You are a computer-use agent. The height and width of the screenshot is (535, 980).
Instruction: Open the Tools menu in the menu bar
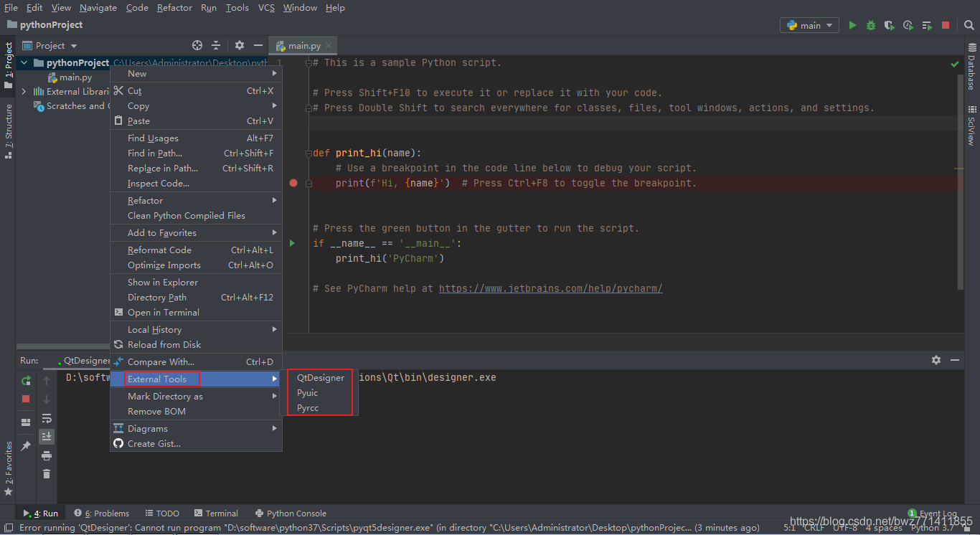click(237, 8)
